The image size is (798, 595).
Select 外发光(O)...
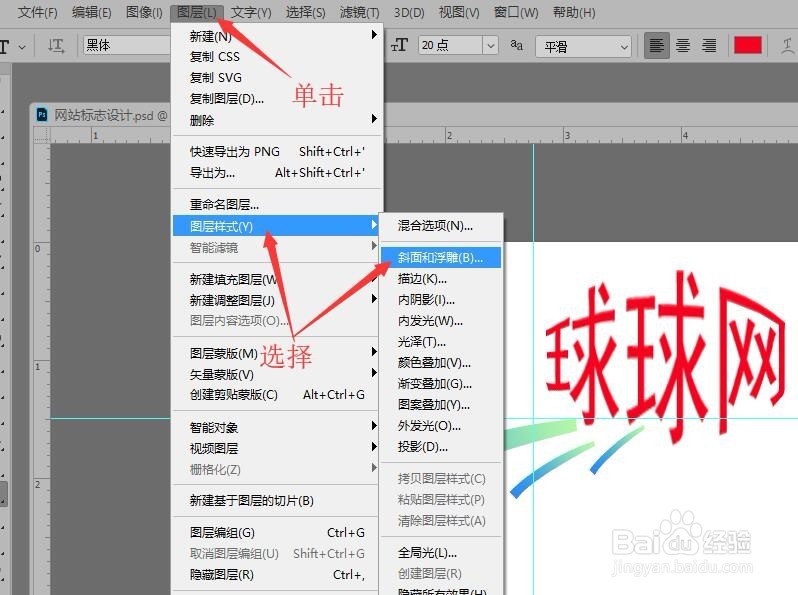pos(441,426)
